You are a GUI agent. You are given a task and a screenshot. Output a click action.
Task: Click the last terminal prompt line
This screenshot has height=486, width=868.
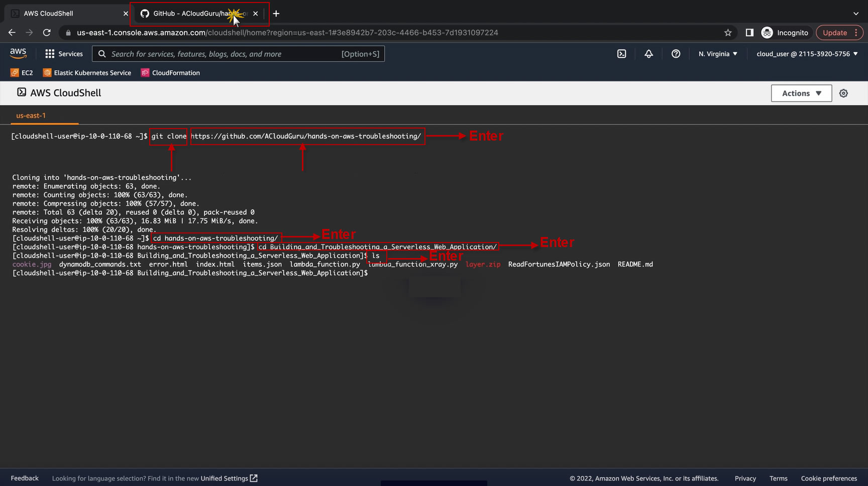(190, 273)
